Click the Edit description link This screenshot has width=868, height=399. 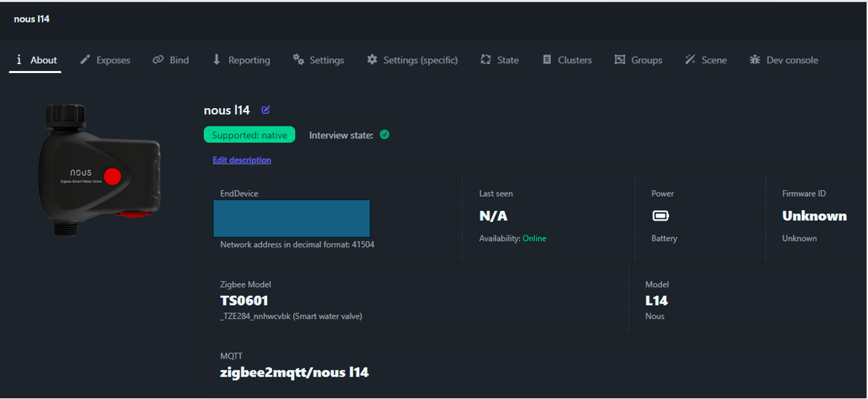tap(242, 160)
